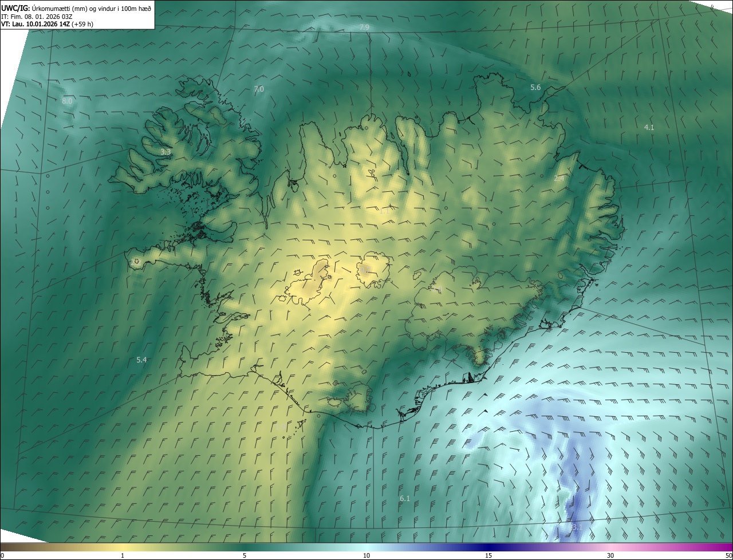Click the '15' tick label on the color scale
This screenshot has width=733, height=560.
[488, 555]
